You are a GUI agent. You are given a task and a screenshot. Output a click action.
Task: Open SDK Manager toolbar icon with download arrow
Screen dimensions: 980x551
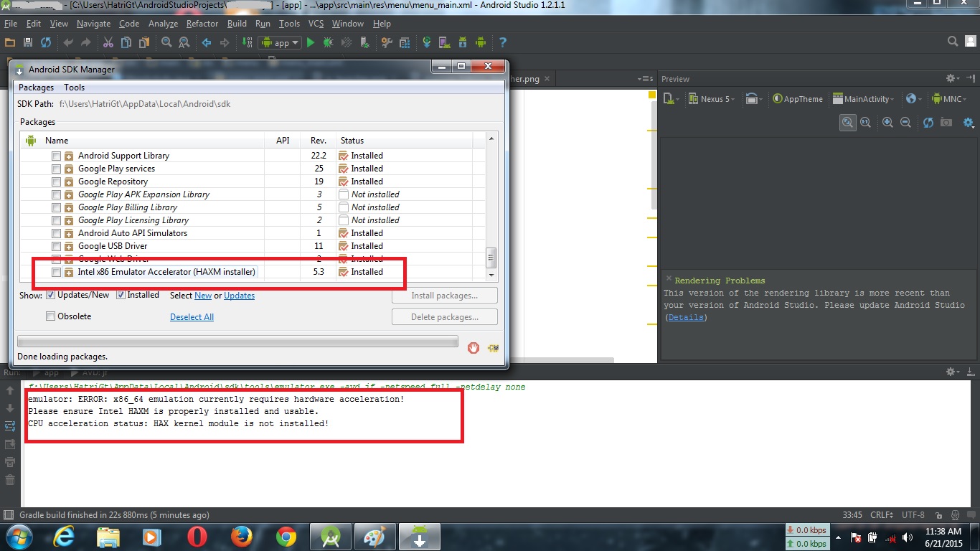[x=463, y=43]
